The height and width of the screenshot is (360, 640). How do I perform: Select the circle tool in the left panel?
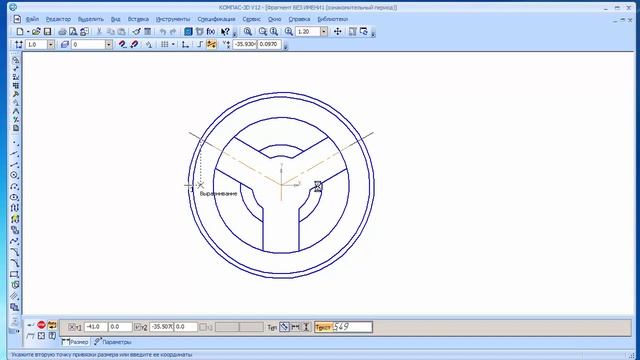(15, 175)
